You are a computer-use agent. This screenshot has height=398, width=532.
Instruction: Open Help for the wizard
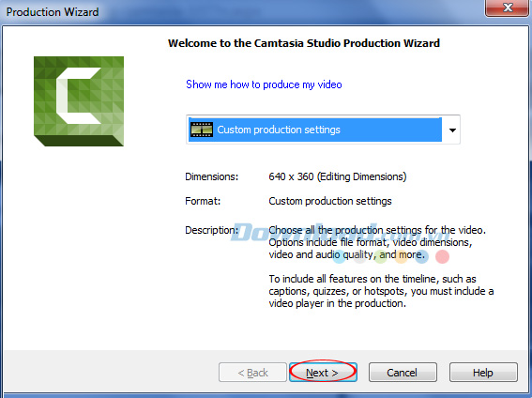tap(483, 373)
